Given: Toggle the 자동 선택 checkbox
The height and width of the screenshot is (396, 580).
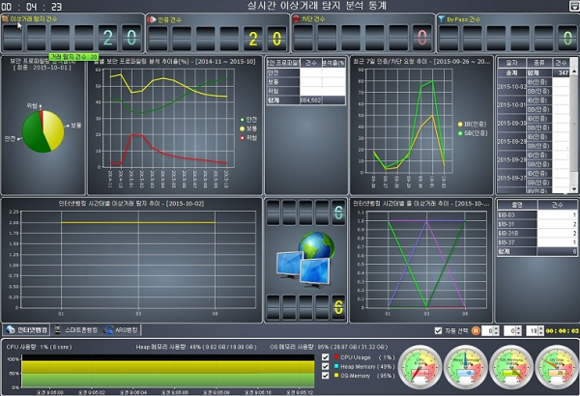Looking at the screenshot, I should tap(438, 331).
